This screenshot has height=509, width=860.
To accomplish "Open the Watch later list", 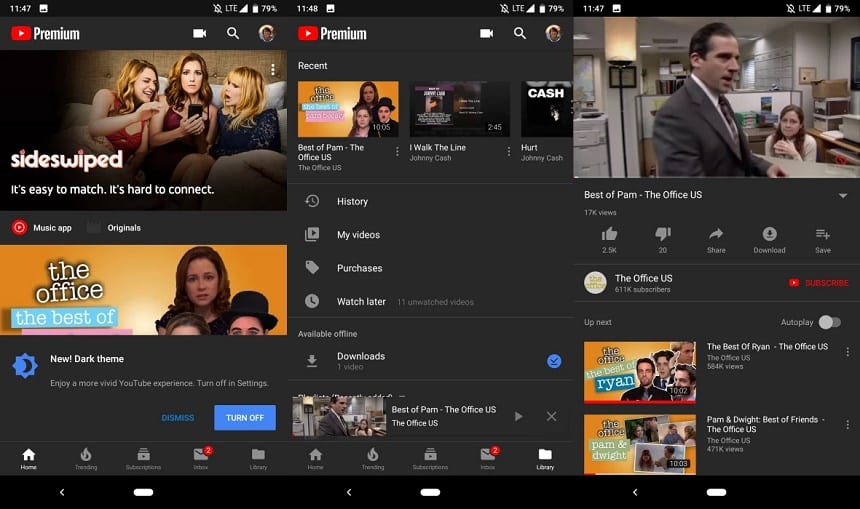I will click(361, 301).
